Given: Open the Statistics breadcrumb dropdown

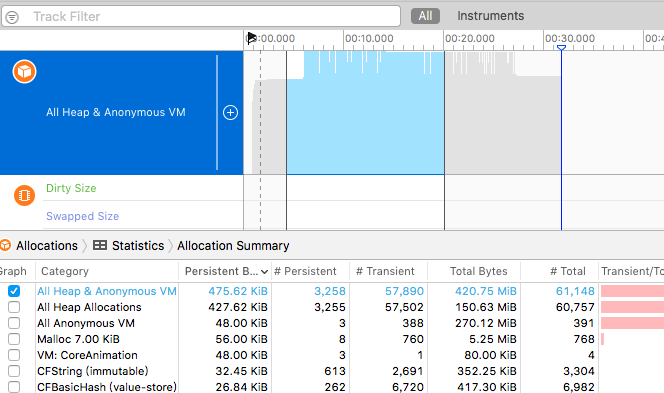Looking at the screenshot, I should [138, 246].
